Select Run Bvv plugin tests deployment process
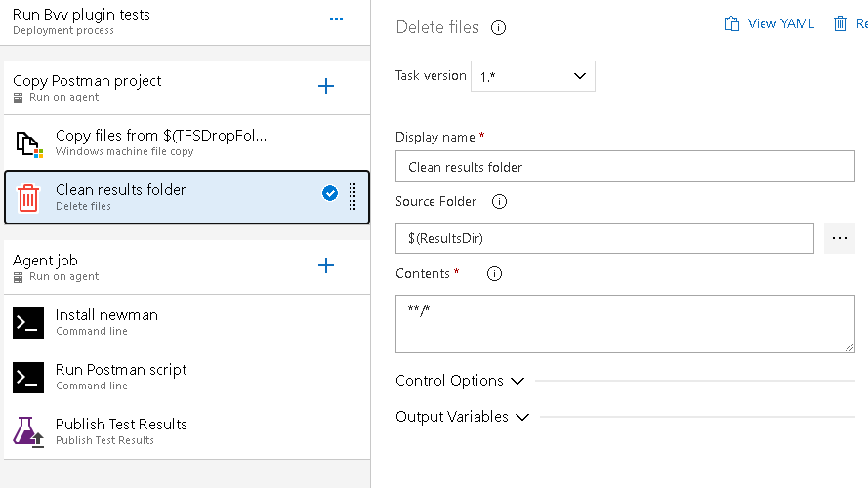868x488 pixels. click(185, 22)
